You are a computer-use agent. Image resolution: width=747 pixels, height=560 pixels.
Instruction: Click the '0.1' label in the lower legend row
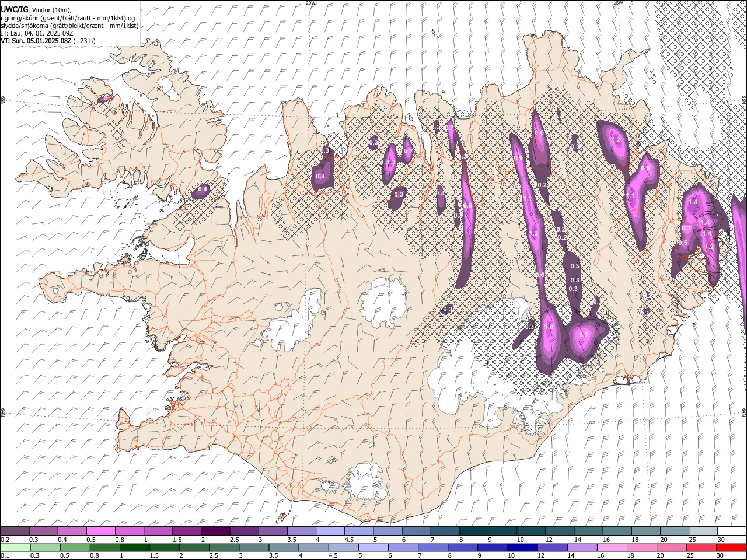coord(4,556)
